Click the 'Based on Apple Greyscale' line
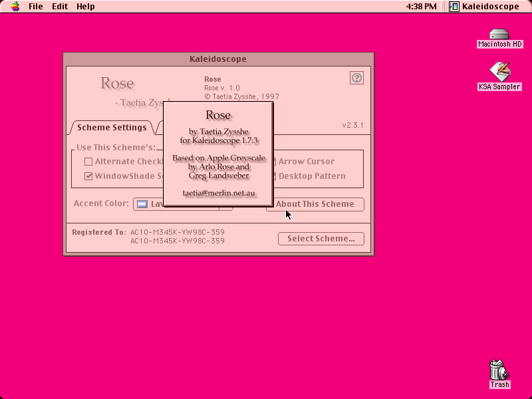 coord(219,158)
